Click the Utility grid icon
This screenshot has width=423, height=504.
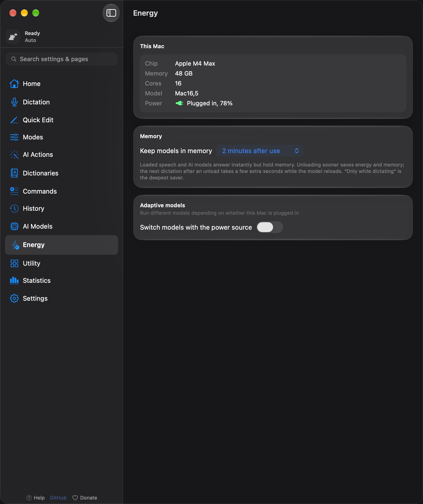pos(14,263)
